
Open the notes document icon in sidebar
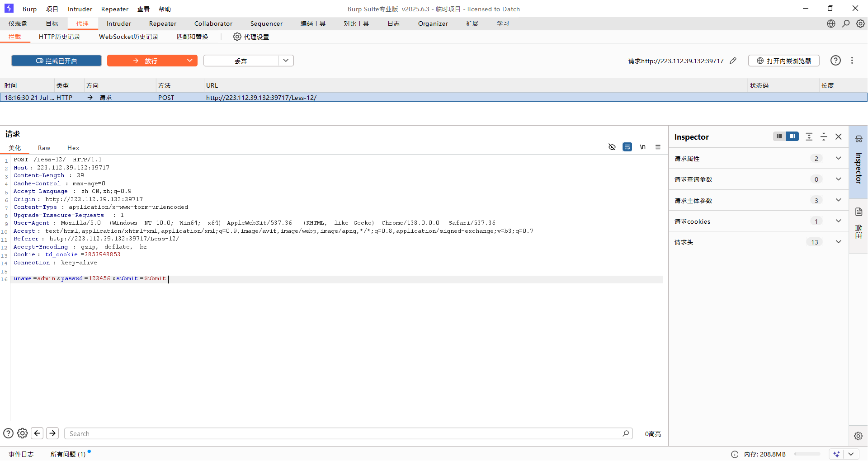859,212
